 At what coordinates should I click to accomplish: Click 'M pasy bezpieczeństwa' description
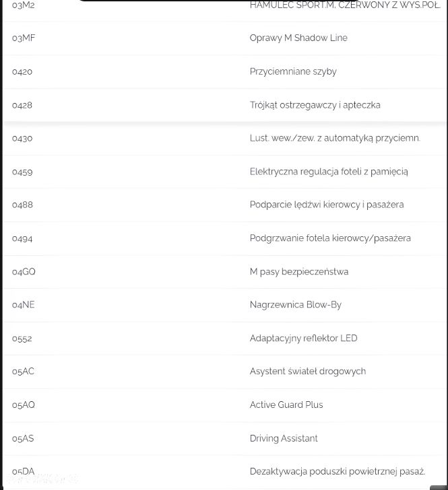pyautogui.click(x=299, y=271)
